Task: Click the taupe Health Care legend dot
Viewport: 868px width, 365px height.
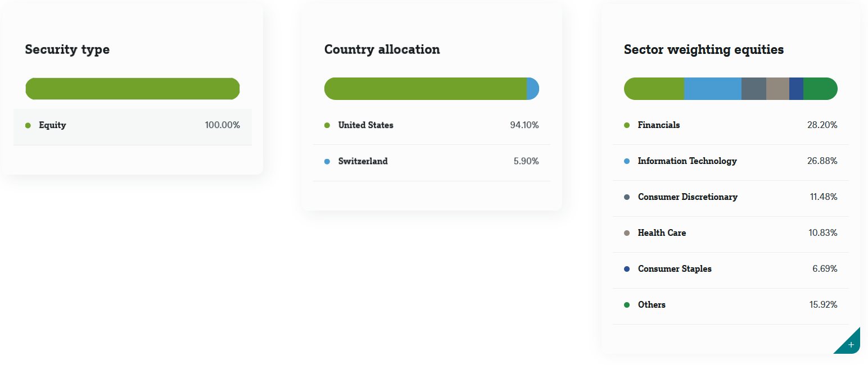Action: pyautogui.click(x=627, y=233)
